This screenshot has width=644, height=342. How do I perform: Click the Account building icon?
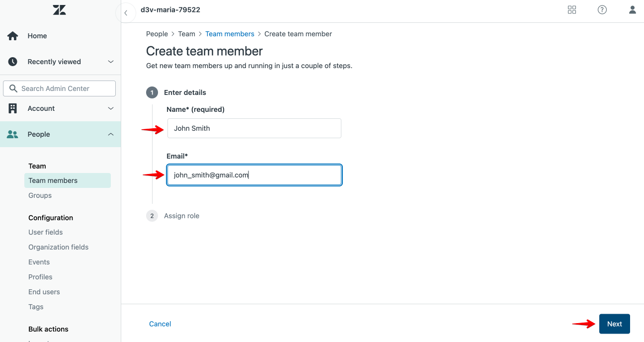[x=13, y=108]
